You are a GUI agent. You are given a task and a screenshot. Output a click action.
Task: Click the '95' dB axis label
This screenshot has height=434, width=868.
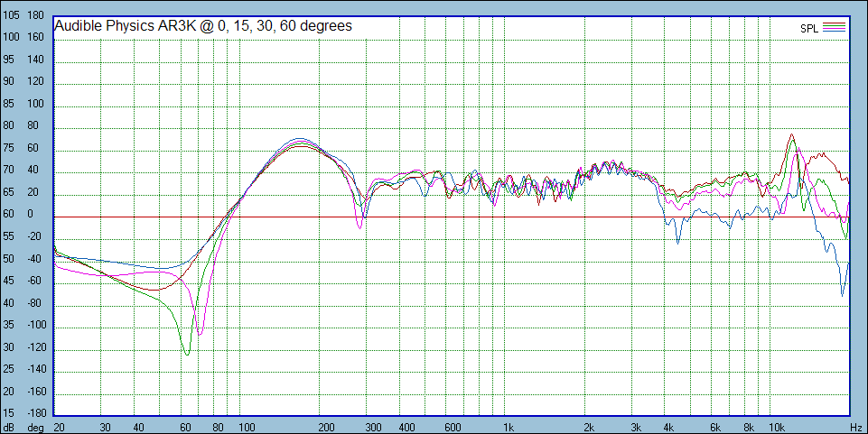(9, 60)
